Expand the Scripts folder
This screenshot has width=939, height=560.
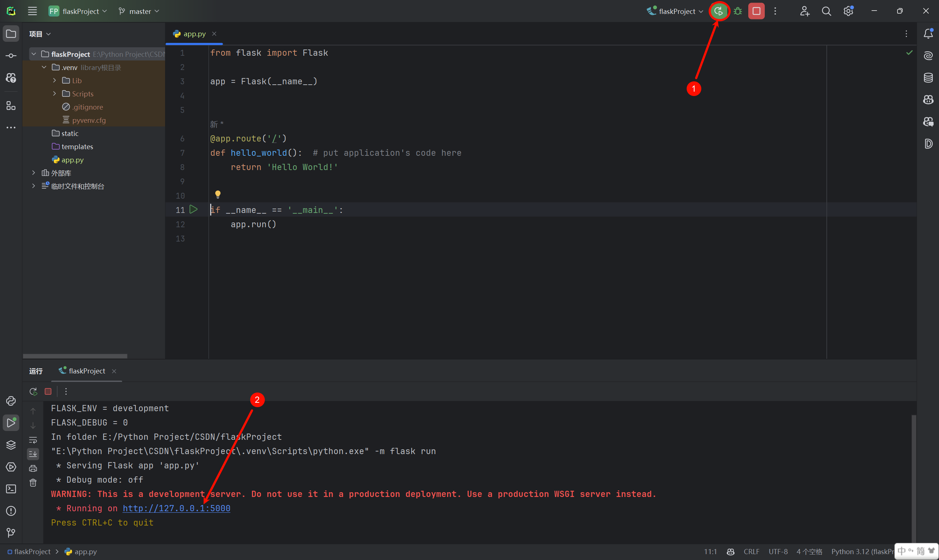click(54, 93)
